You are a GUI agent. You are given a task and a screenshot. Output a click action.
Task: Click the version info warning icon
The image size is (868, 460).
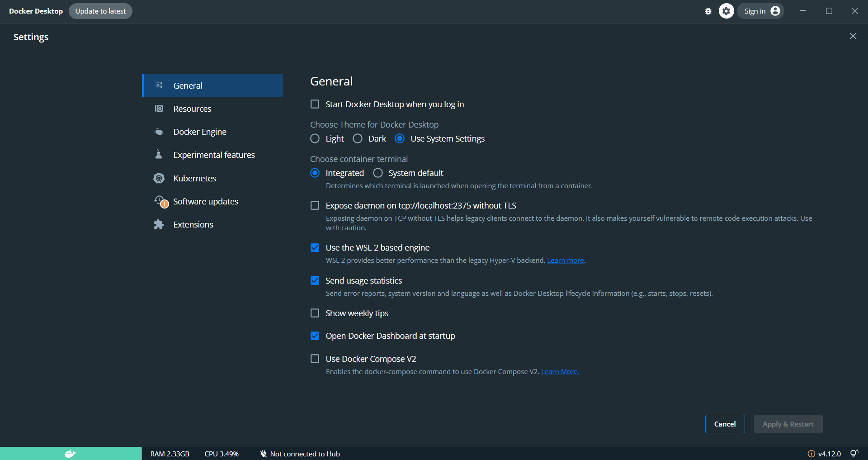(x=811, y=454)
